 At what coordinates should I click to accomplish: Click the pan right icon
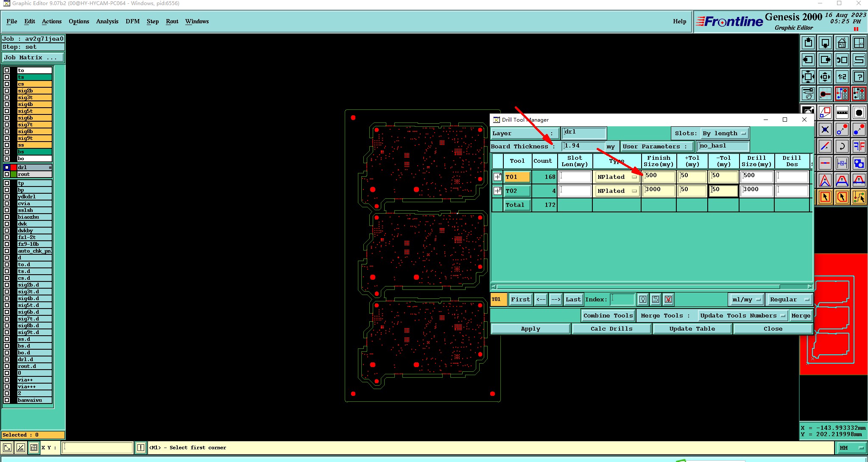[x=825, y=60]
